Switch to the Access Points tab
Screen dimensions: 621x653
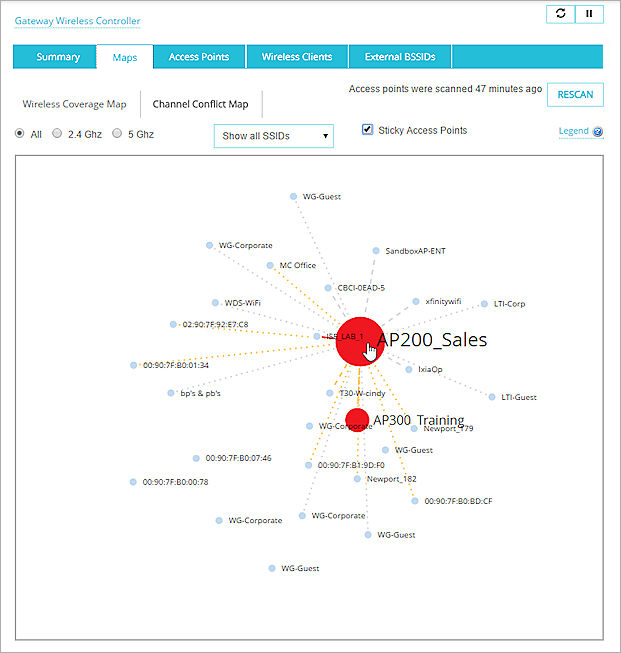pos(198,57)
